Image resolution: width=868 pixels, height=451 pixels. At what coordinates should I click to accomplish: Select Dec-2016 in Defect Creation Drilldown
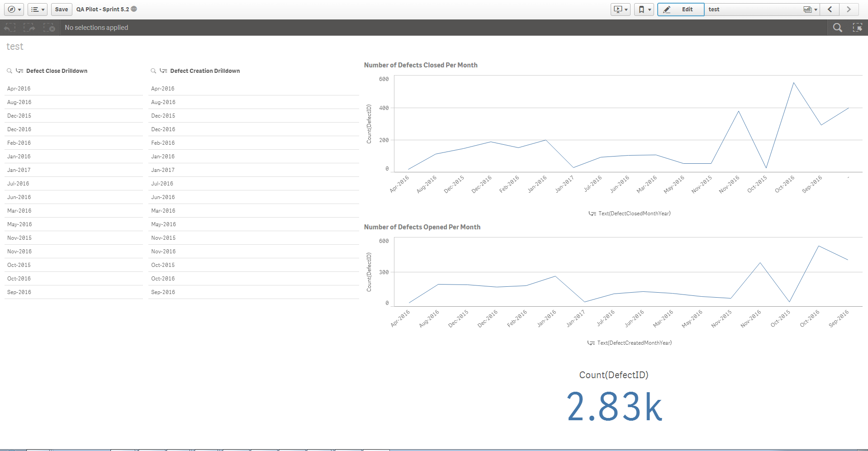click(254, 129)
